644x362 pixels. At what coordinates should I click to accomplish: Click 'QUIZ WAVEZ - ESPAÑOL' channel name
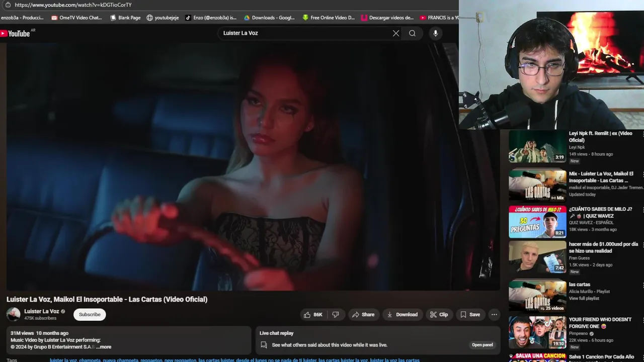click(591, 223)
